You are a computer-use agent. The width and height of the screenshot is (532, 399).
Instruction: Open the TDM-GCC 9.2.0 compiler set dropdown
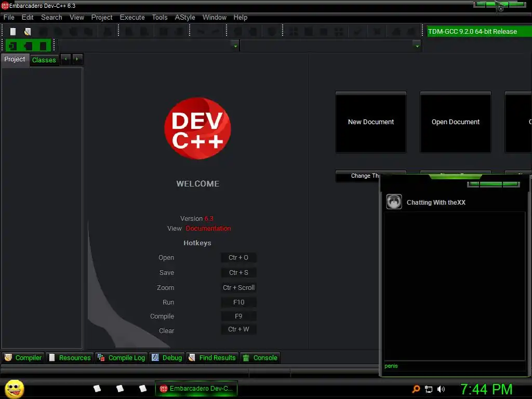tap(479, 32)
